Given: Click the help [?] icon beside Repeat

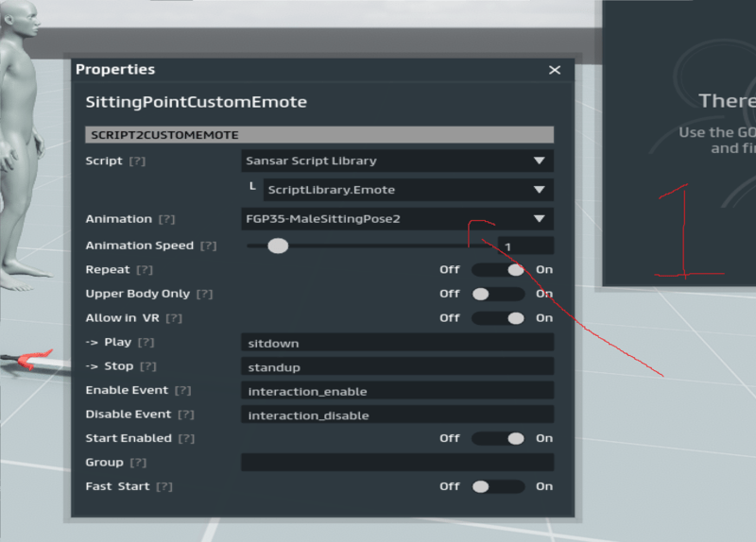Looking at the screenshot, I should click(145, 270).
